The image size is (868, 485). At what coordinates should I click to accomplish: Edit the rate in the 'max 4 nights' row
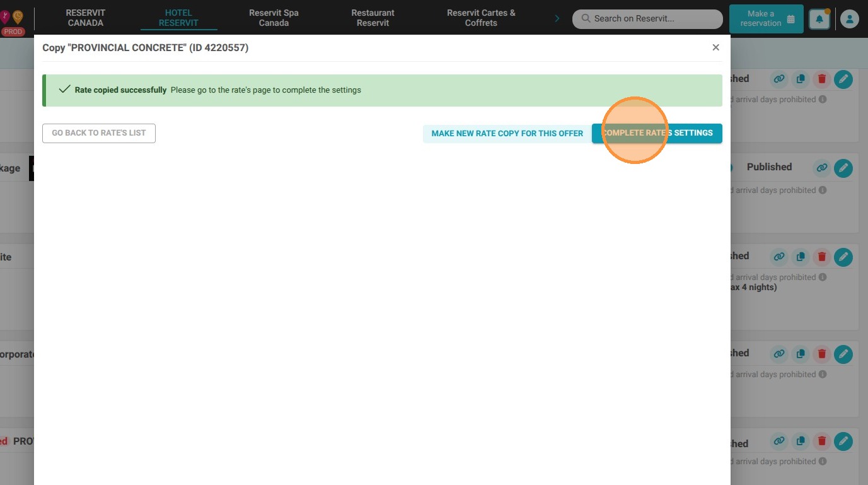click(x=843, y=257)
